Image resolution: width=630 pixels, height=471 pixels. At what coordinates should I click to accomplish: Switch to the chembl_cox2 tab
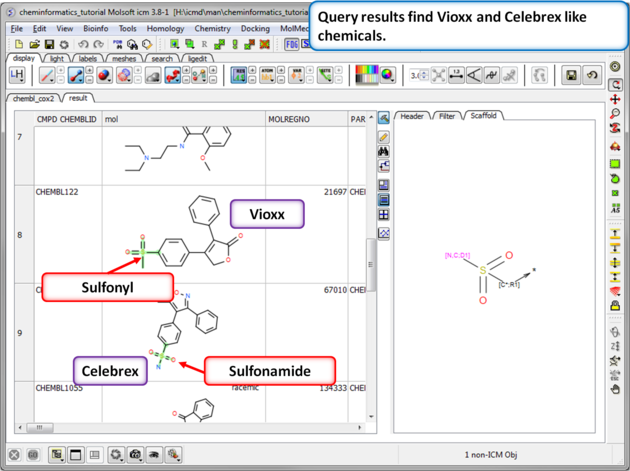(x=33, y=98)
